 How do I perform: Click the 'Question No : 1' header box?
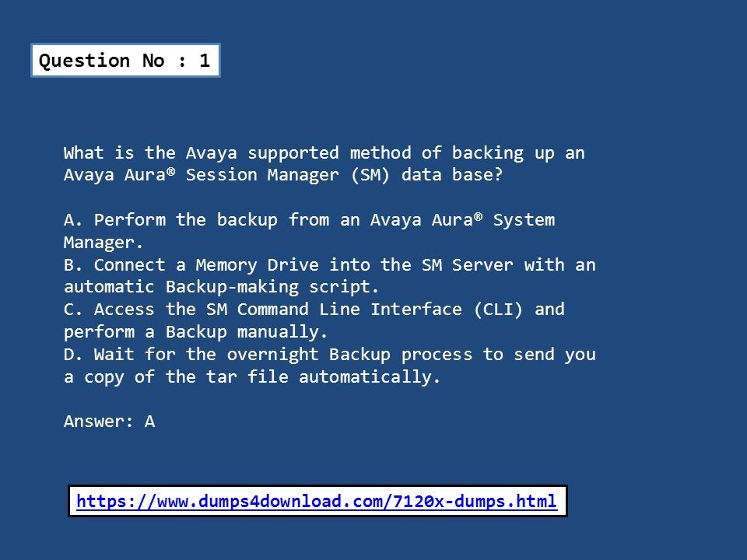click(x=125, y=61)
